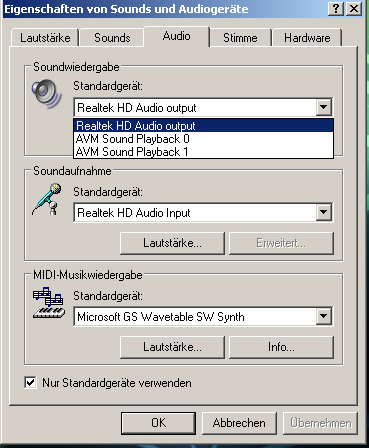Image resolution: width=369 pixels, height=448 pixels.
Task: Open the MIDI Info... button
Action: (x=281, y=347)
